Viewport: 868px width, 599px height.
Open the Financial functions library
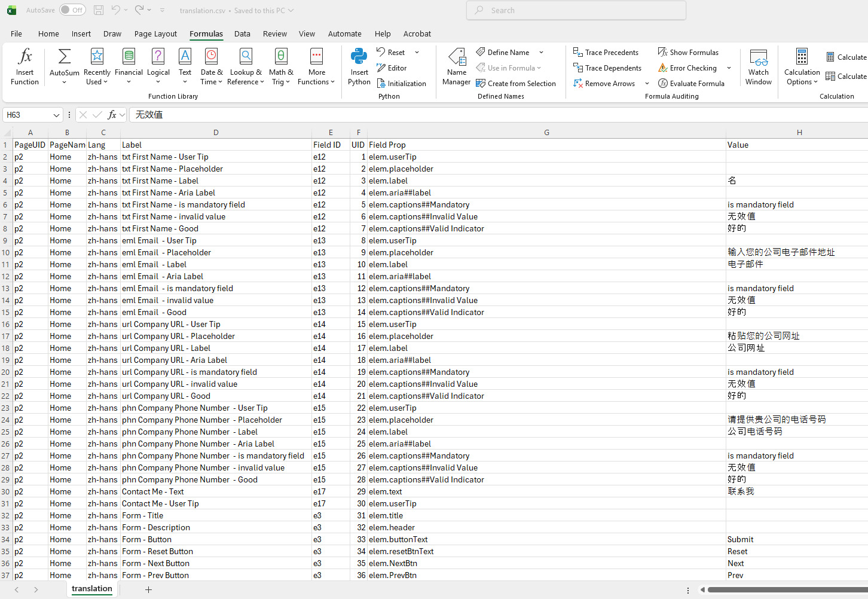coord(129,66)
